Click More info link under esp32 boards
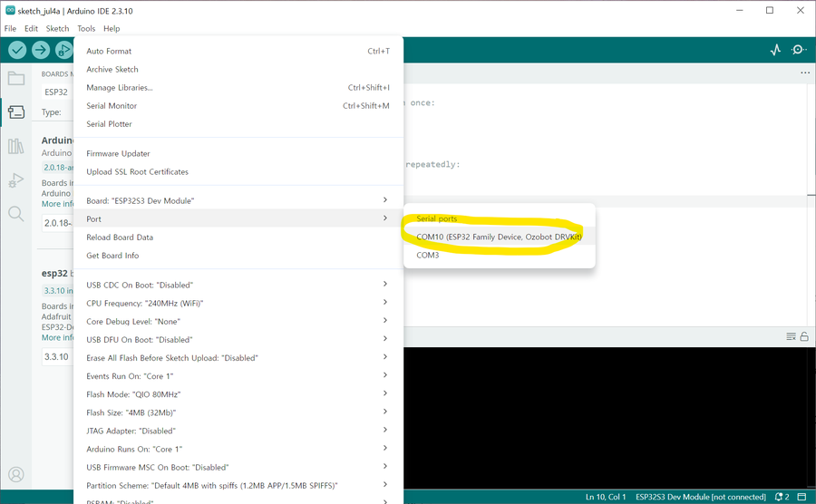816x504 pixels. pos(57,337)
